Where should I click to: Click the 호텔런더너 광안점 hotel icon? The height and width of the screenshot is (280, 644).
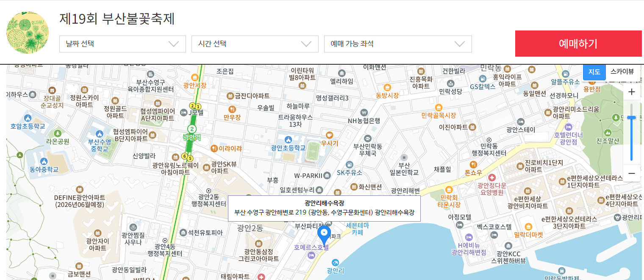(x=568, y=127)
